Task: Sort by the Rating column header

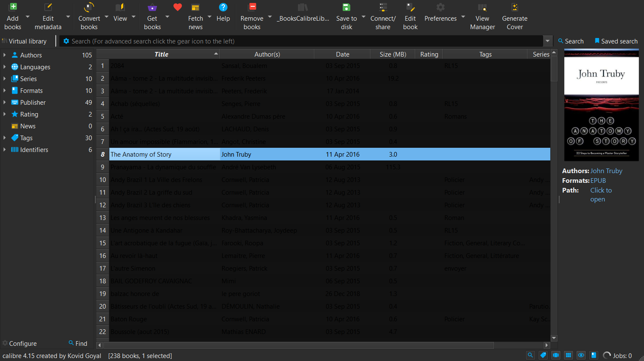Action: pyautogui.click(x=429, y=54)
